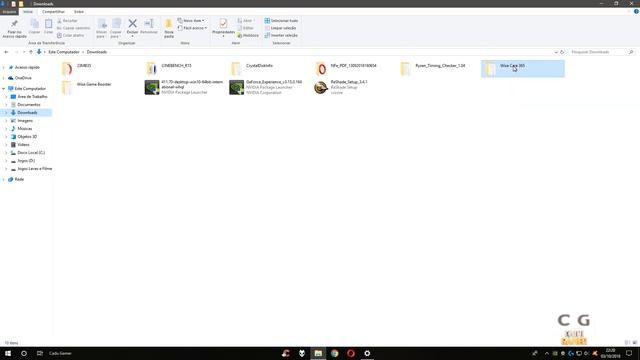Select the Wise Care 365 folder
Viewport: 640px width, 360px height.
click(x=522, y=68)
